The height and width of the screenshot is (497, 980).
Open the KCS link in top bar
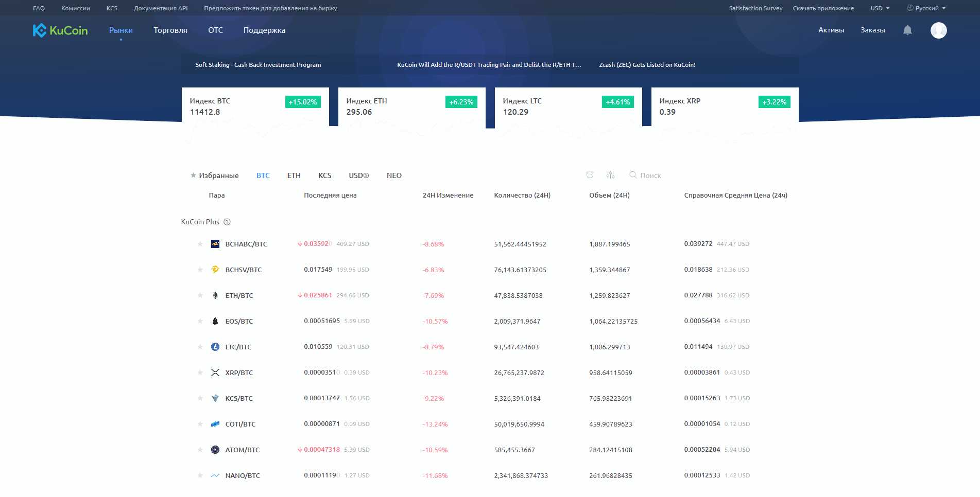click(112, 8)
